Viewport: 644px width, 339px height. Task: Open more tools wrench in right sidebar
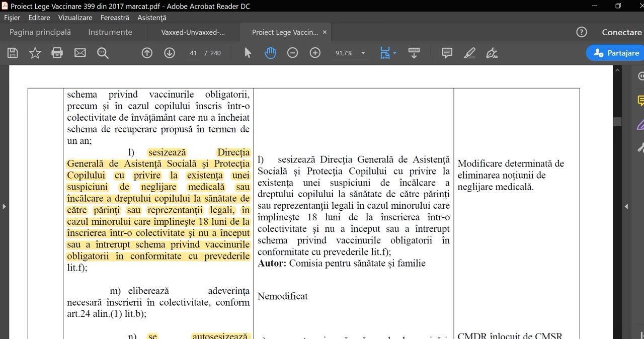(641, 147)
